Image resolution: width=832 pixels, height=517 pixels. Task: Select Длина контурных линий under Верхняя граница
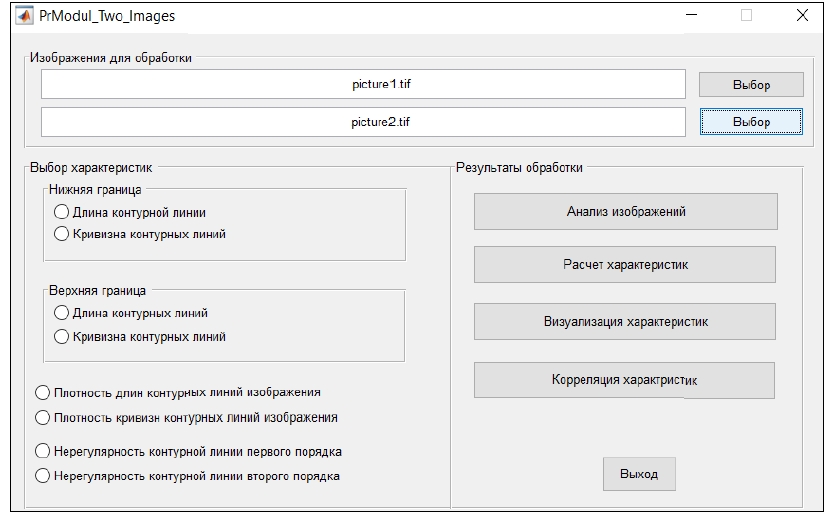tap(61, 313)
